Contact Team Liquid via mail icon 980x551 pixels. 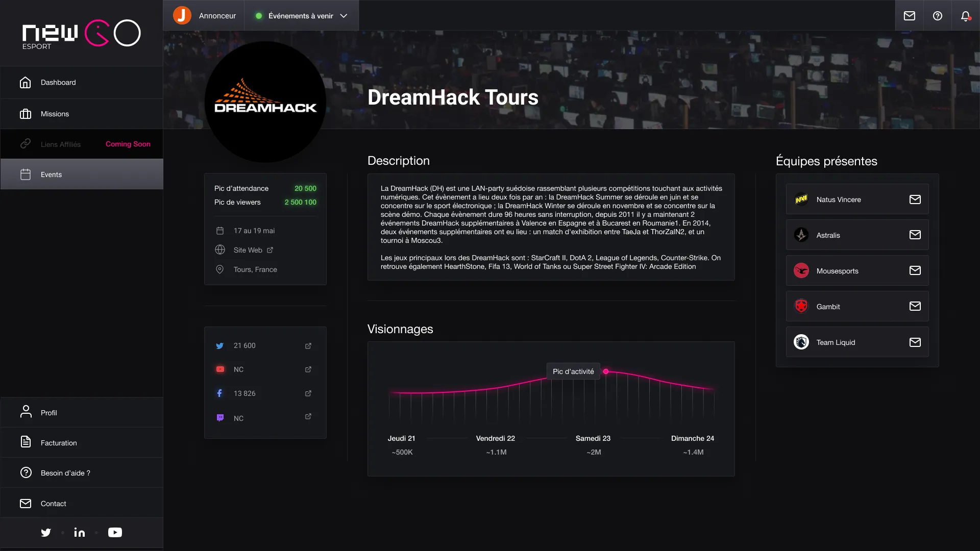[915, 342]
